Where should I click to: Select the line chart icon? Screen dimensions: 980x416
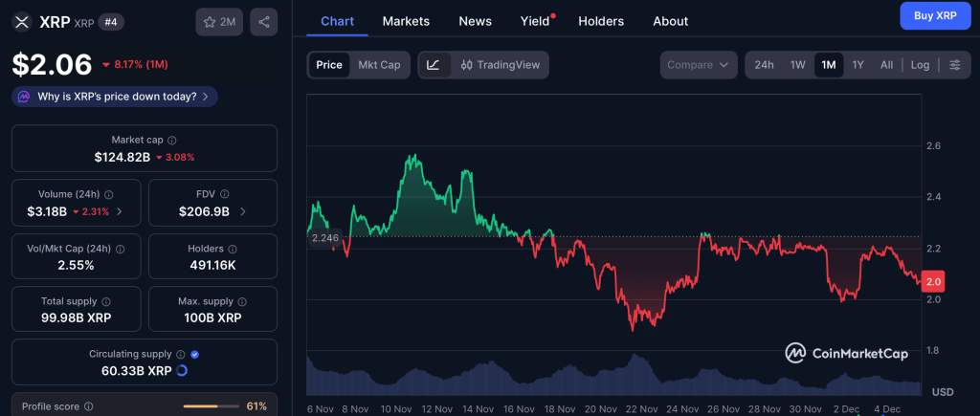point(434,65)
